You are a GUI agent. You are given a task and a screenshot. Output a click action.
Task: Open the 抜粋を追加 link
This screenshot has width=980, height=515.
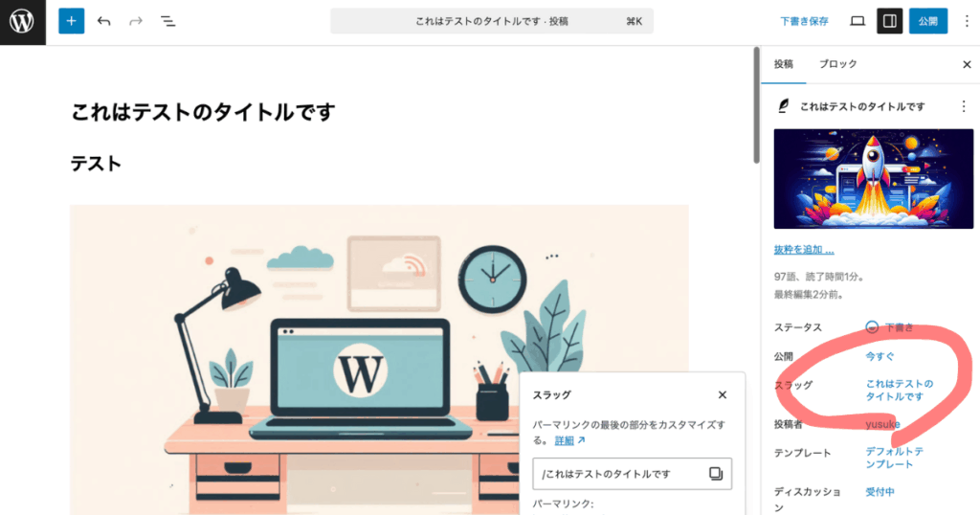click(804, 250)
